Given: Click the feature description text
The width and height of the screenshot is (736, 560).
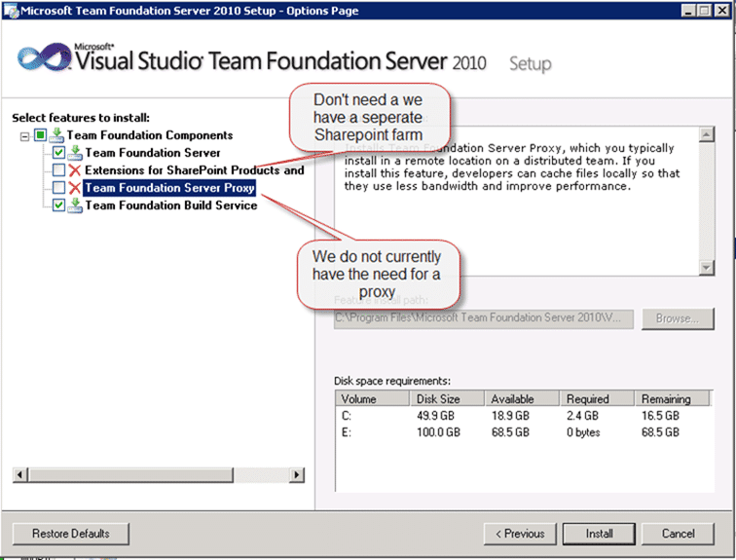Looking at the screenshot, I should 512,168.
